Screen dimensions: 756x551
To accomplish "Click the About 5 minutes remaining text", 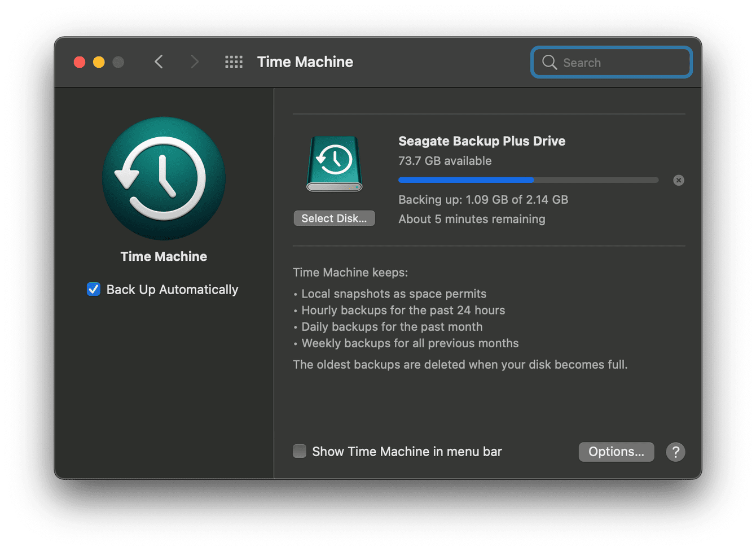I will click(x=472, y=219).
